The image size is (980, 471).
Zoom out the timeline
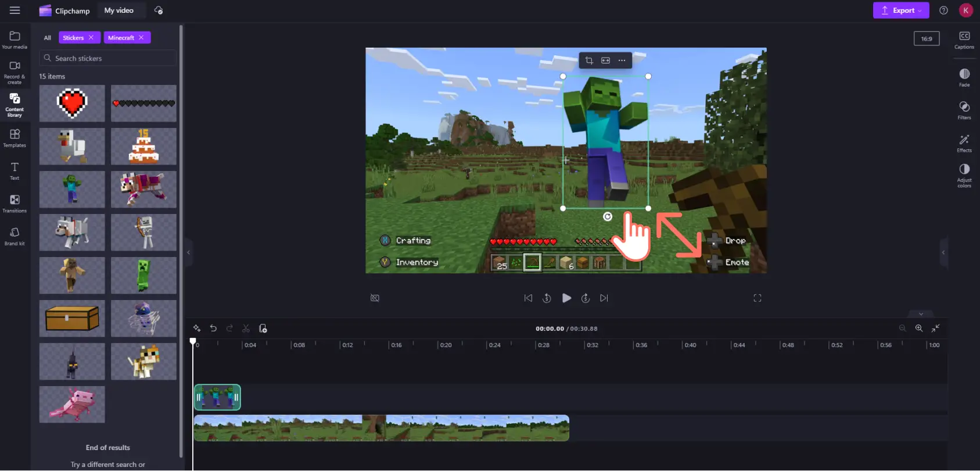coord(902,328)
